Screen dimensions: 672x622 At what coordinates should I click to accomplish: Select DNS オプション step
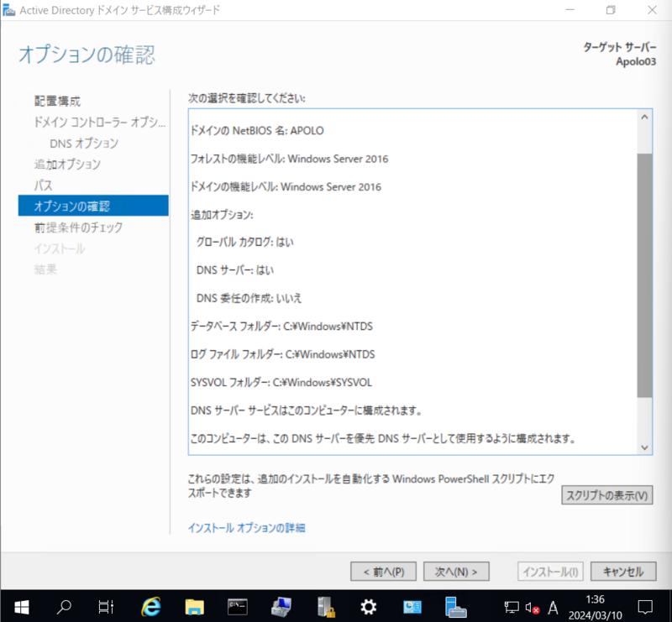(x=84, y=143)
